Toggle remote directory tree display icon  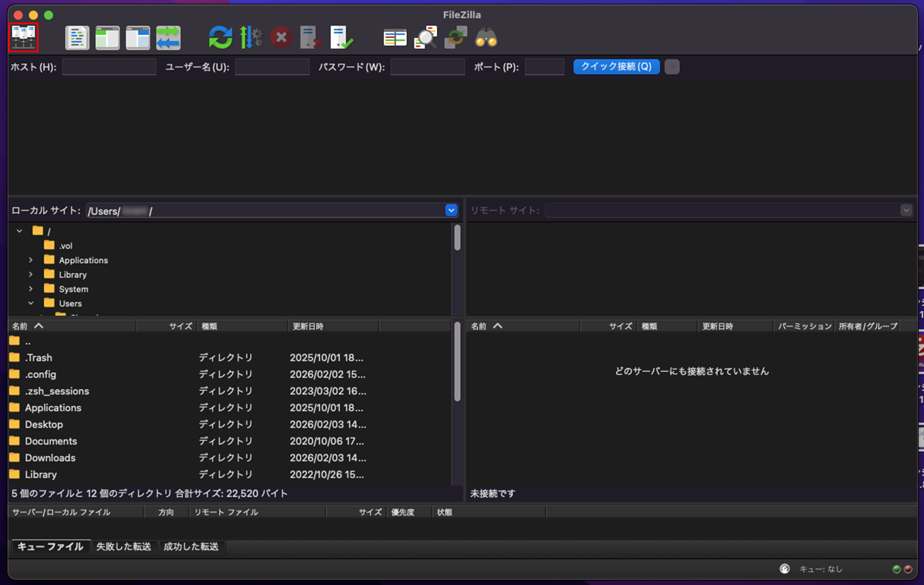pos(138,38)
